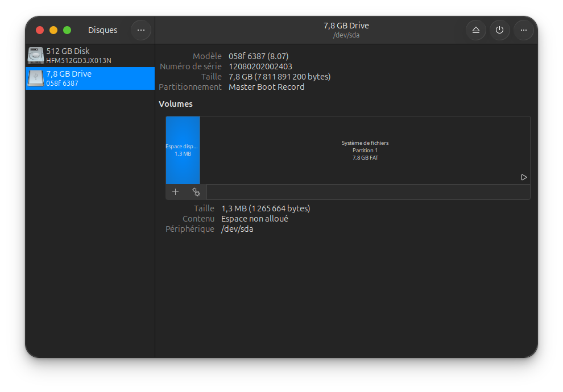The width and height of the screenshot is (563, 392).
Task: Click the serial number 12080202002403
Action: 260,66
